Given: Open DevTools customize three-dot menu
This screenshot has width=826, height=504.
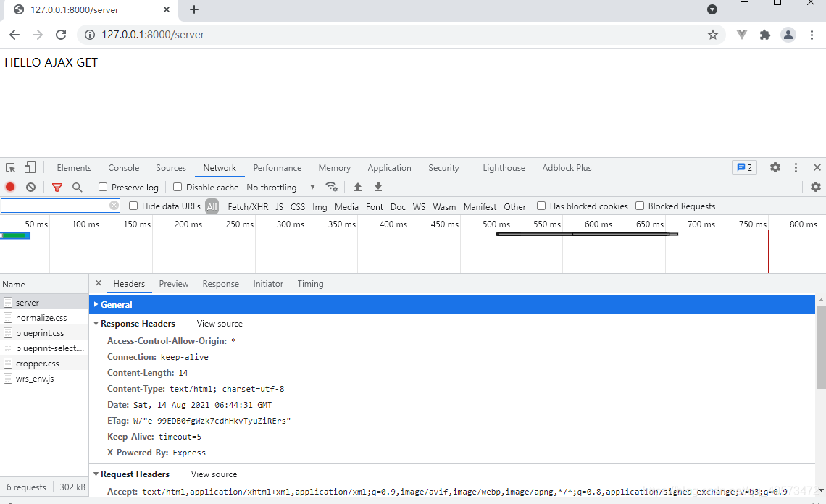Looking at the screenshot, I should [796, 167].
